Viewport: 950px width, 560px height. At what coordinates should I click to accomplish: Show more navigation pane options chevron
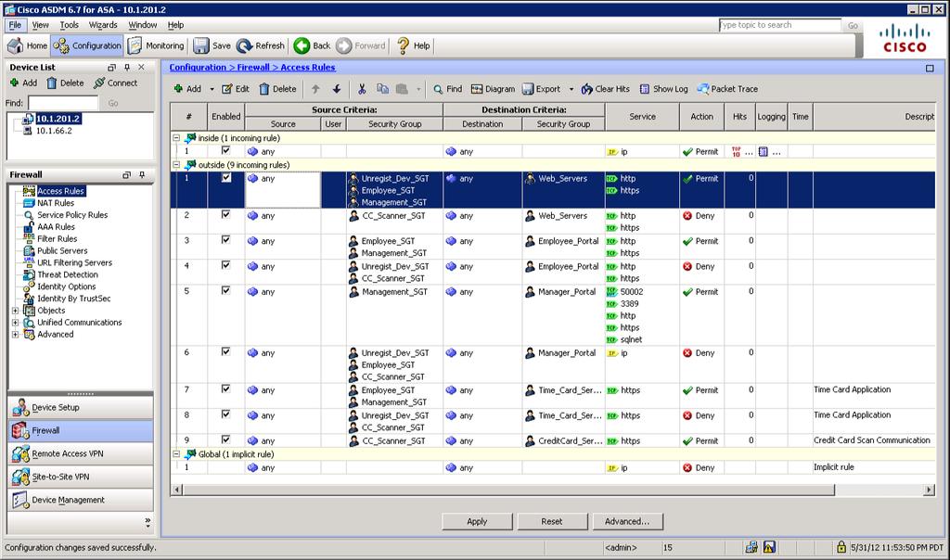pyautogui.click(x=148, y=521)
